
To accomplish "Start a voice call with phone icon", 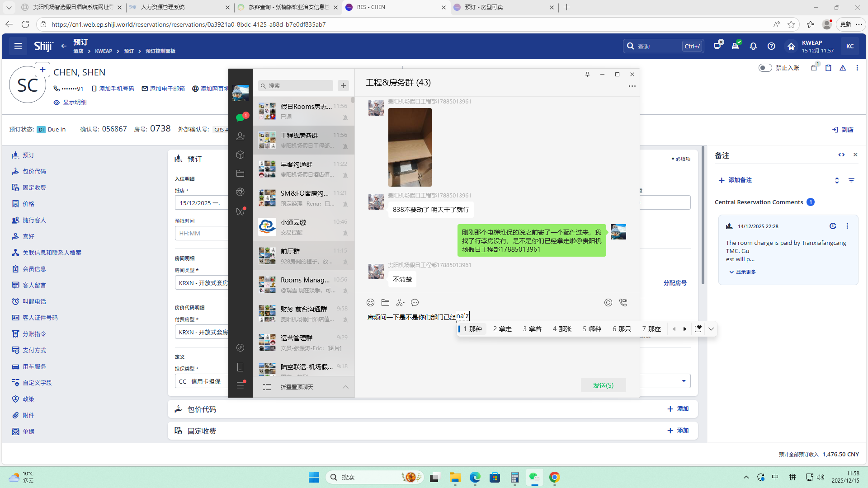I will [x=623, y=303].
